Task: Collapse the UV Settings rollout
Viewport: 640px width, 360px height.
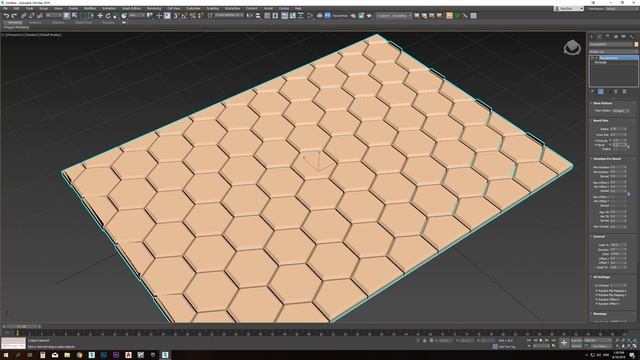Action: tap(602, 277)
